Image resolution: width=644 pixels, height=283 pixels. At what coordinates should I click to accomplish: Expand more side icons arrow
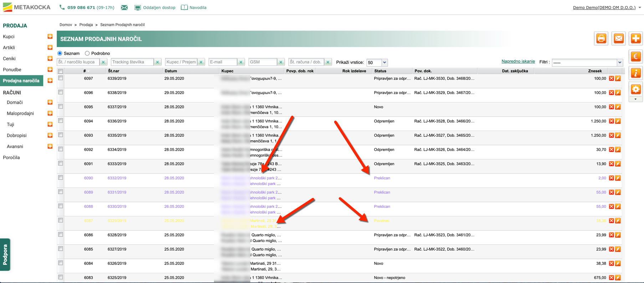pos(635,99)
